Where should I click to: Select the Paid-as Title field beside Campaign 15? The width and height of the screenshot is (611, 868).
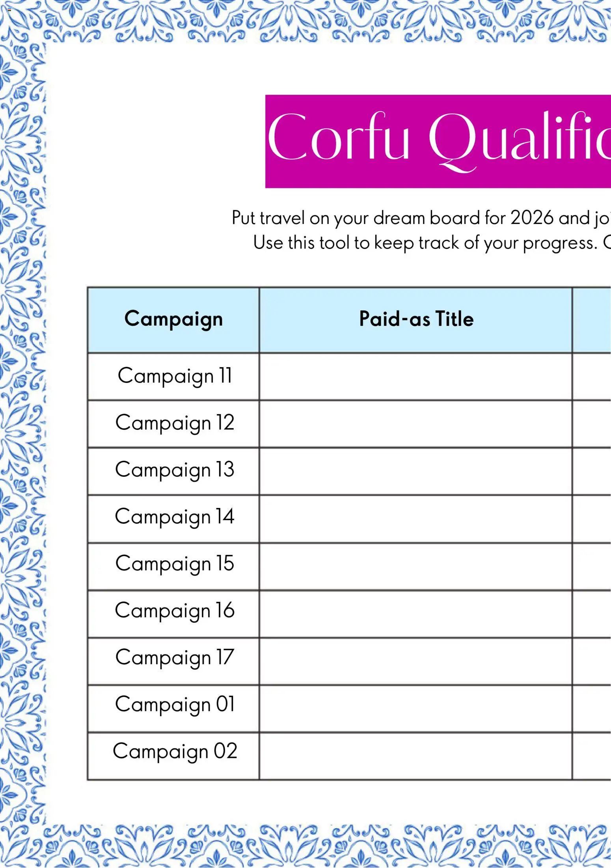tap(416, 566)
